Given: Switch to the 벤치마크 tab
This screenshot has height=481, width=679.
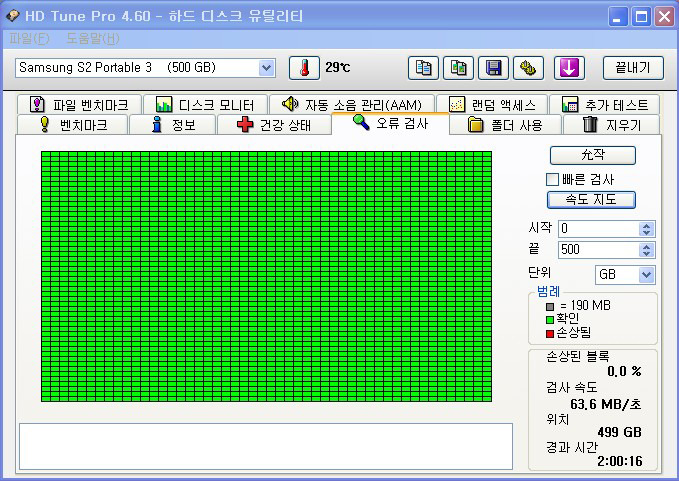Looking at the screenshot, I should 73,125.
